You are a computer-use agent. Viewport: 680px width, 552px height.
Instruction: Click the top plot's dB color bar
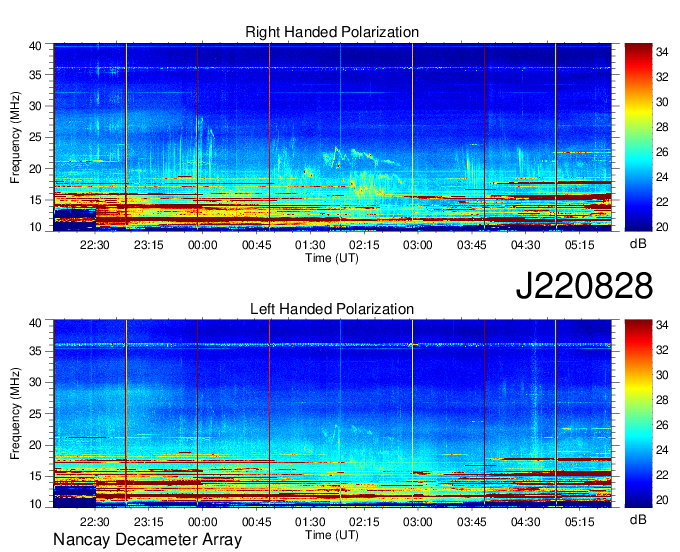click(x=638, y=137)
